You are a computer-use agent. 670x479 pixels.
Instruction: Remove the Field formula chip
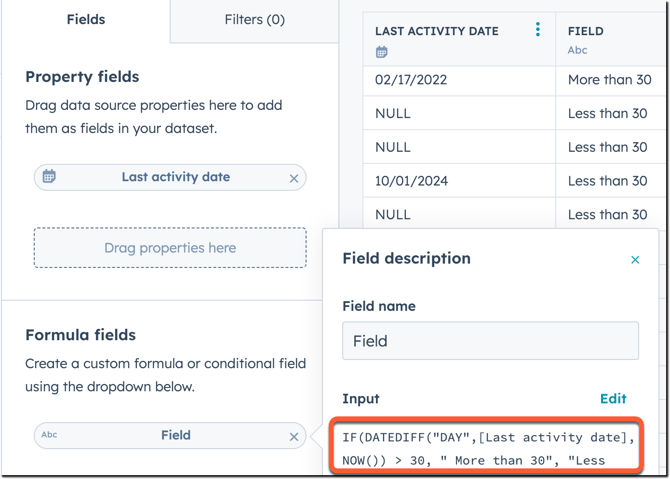pyautogui.click(x=294, y=436)
